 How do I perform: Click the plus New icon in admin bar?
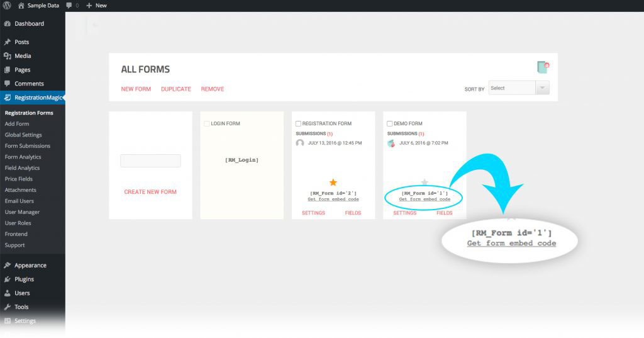[x=89, y=5]
